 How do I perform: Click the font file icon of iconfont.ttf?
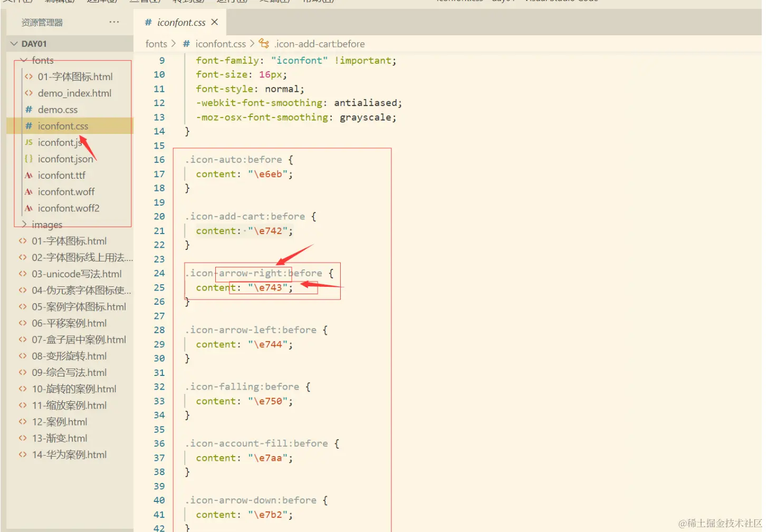[28, 175]
